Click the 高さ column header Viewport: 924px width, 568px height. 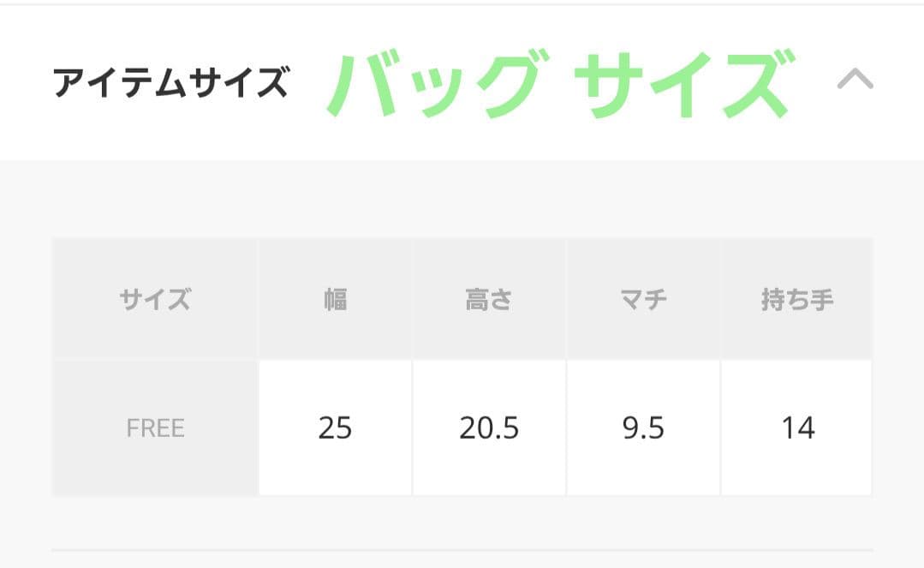click(489, 299)
